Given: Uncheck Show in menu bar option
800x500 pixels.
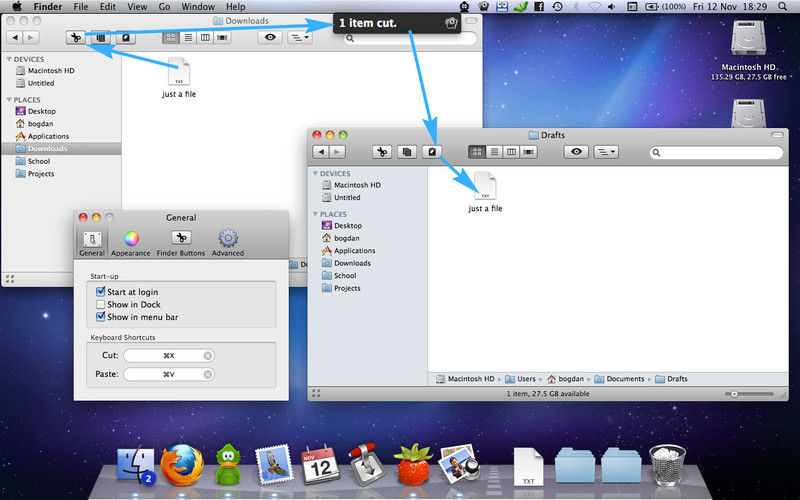Looking at the screenshot, I should pyautogui.click(x=101, y=316).
